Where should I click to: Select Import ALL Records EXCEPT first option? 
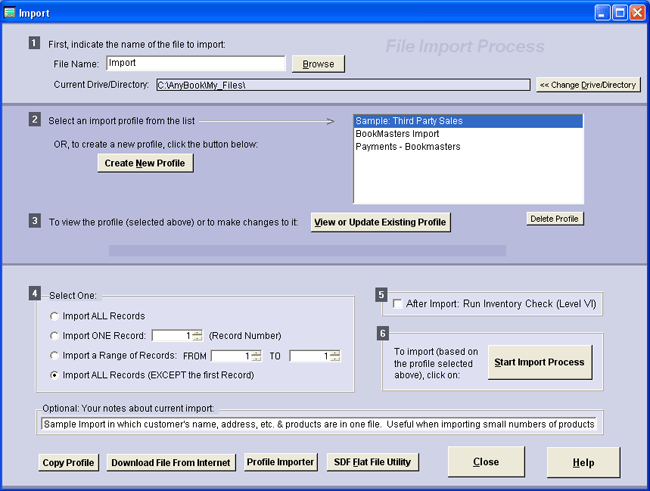[x=55, y=375]
